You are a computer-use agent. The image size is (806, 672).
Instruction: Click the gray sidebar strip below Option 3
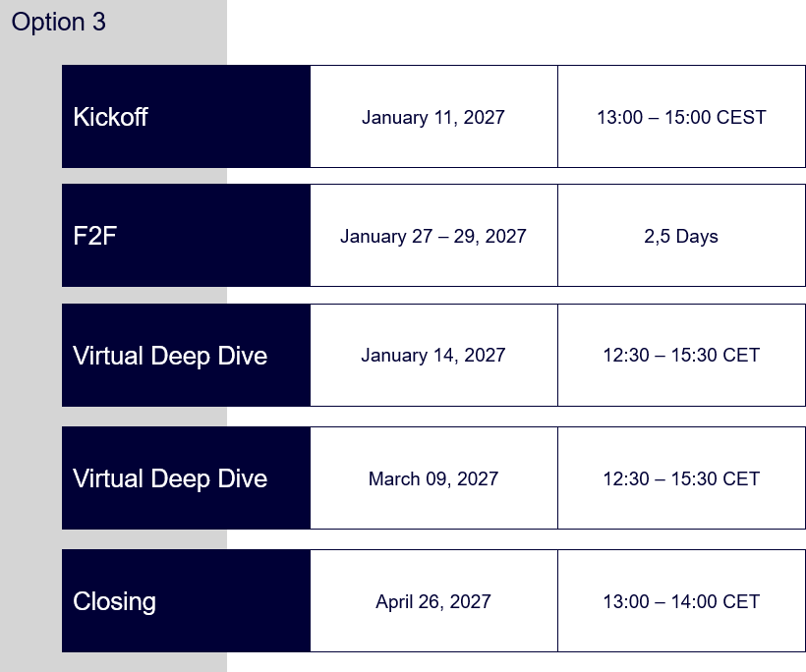click(x=30, y=360)
